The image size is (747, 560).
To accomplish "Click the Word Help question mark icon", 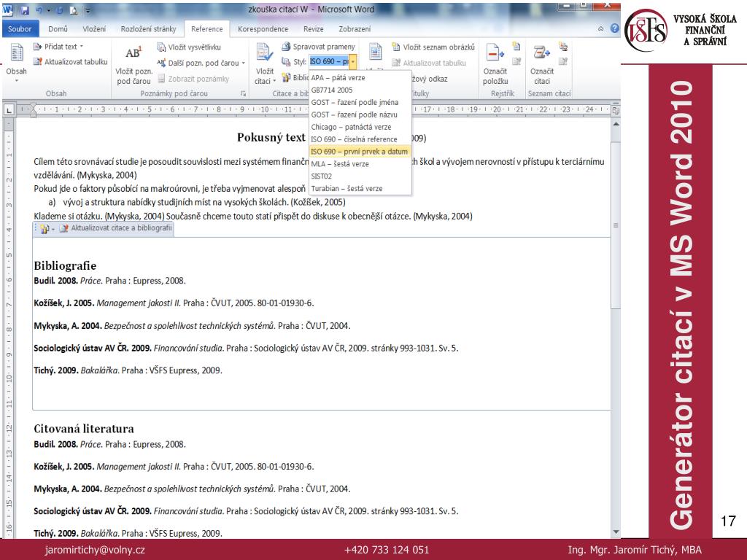I will (x=614, y=28).
